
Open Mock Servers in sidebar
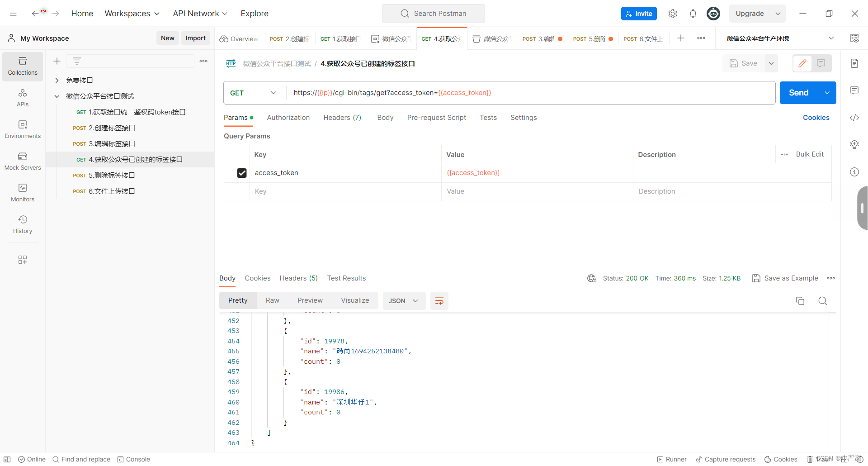23,161
